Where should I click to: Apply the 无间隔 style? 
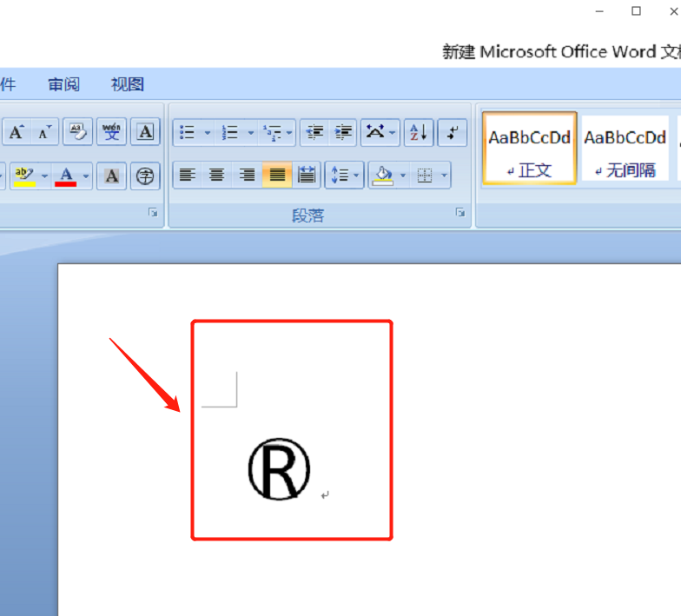(625, 149)
